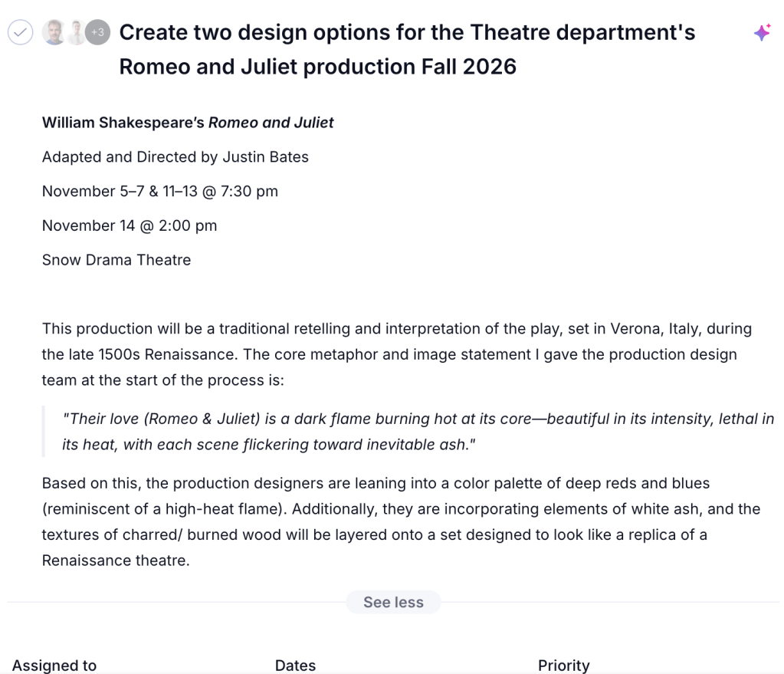The width and height of the screenshot is (784, 674).
Task: Click the task title text to edit
Action: (x=407, y=50)
